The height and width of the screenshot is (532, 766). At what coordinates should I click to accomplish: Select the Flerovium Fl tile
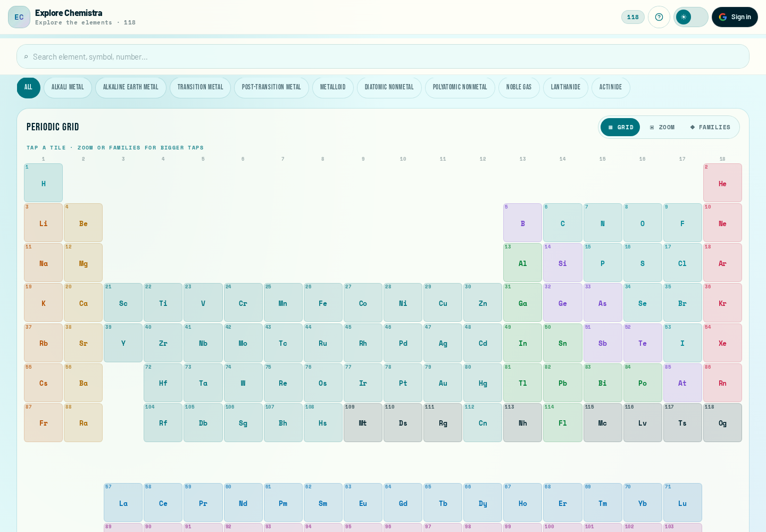click(x=563, y=423)
